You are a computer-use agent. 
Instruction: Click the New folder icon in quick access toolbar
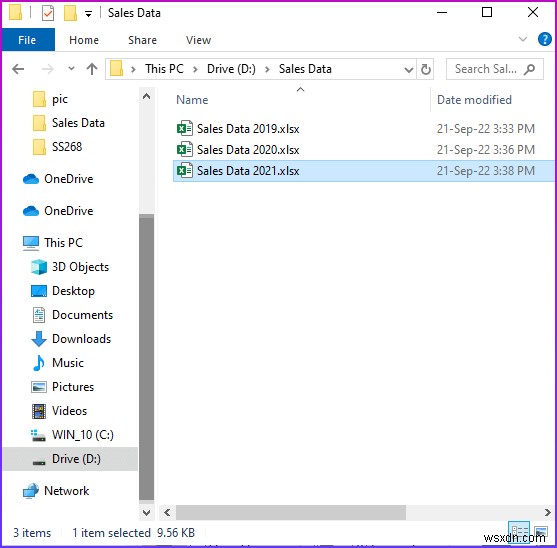[70, 13]
